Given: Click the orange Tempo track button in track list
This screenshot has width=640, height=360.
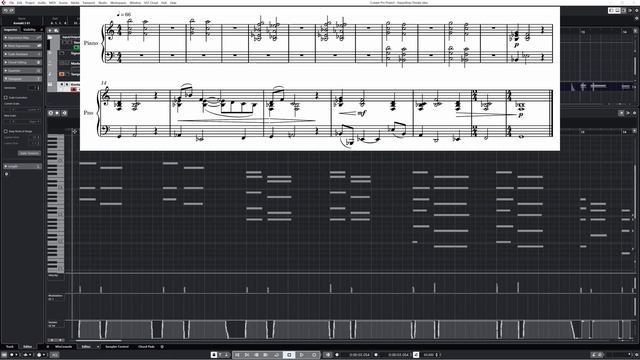Looking at the screenshot, I should (62, 74).
